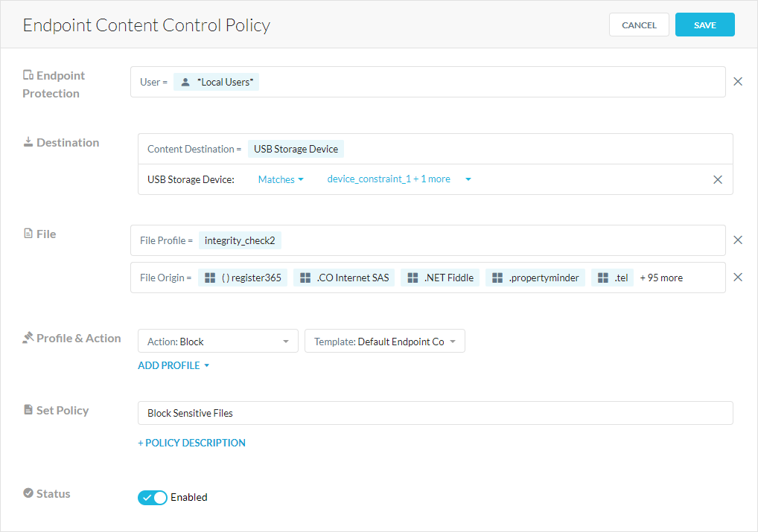758x532 pixels.
Task: Click the Set Policy document icon
Action: [28, 409]
